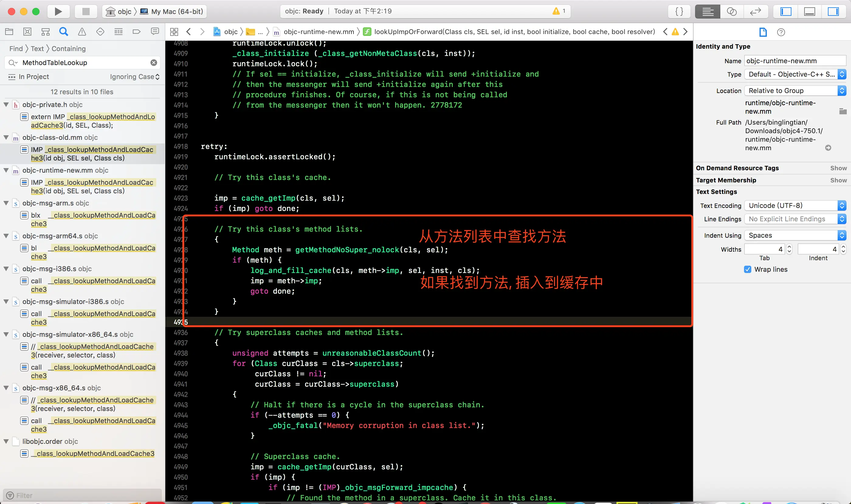Hide the right inspector panel
The image size is (851, 504).
click(x=833, y=12)
